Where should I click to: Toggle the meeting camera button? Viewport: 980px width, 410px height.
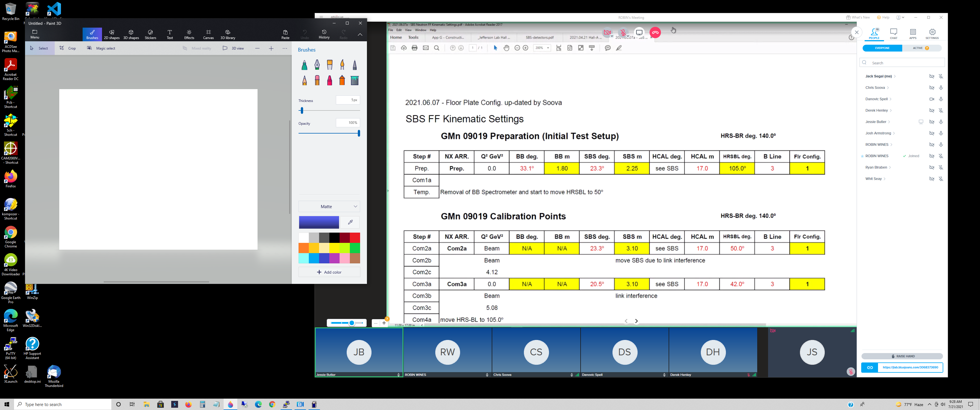607,33
